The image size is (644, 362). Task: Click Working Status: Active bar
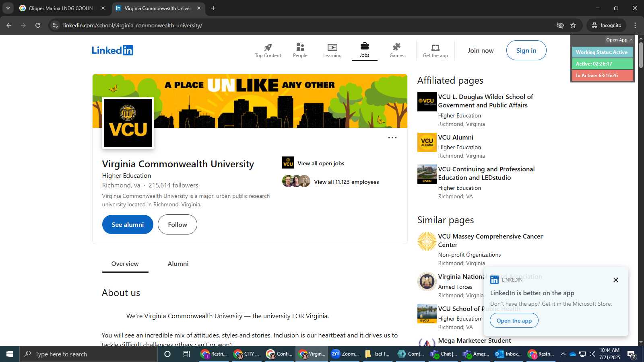pyautogui.click(x=602, y=52)
